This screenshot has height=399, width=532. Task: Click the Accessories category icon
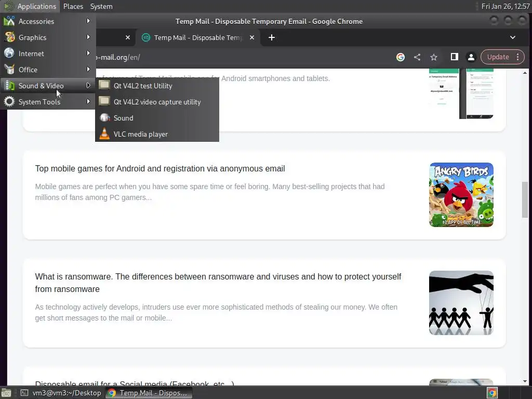point(9,21)
